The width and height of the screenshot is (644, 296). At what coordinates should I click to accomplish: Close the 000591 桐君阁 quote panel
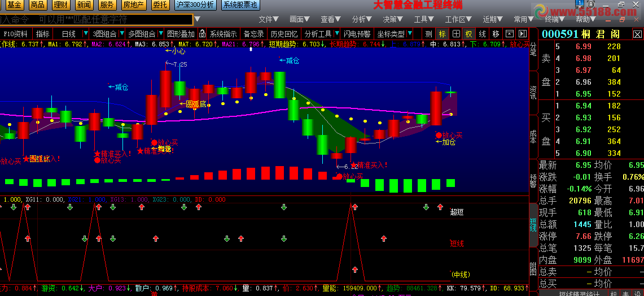pos(637,34)
